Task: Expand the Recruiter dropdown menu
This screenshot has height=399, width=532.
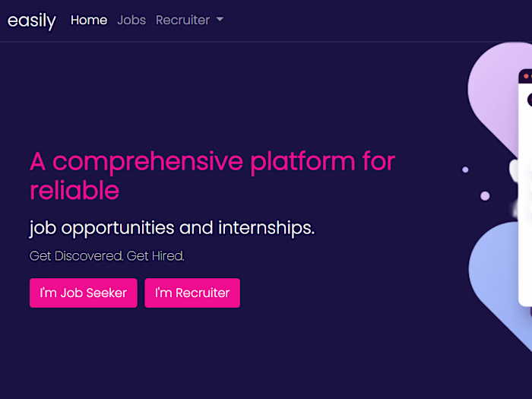Action: coord(182,21)
